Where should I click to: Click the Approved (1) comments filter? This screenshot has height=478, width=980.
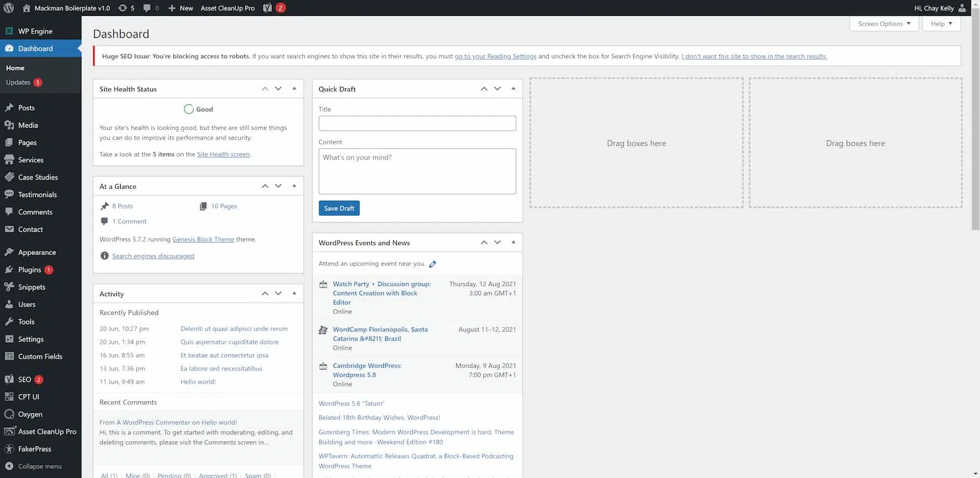coord(218,476)
